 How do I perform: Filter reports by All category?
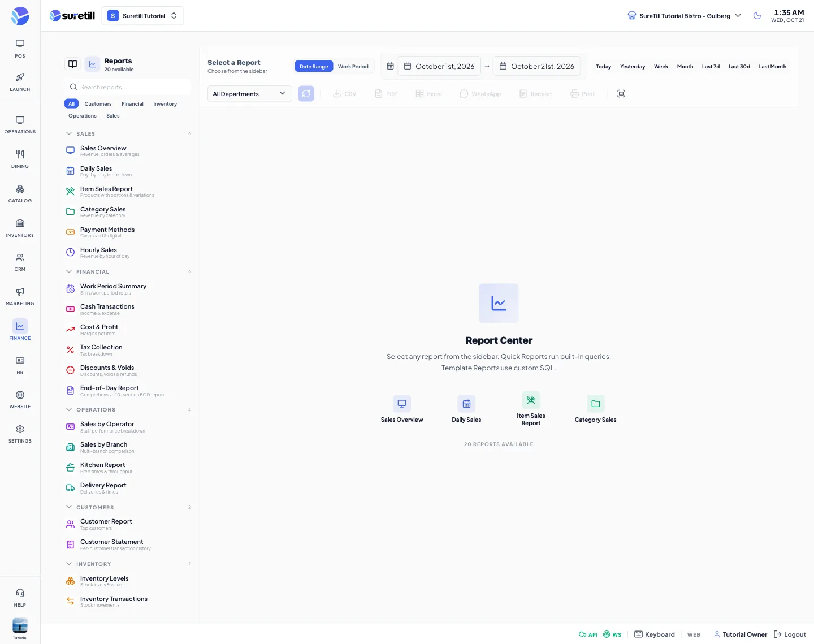[71, 104]
